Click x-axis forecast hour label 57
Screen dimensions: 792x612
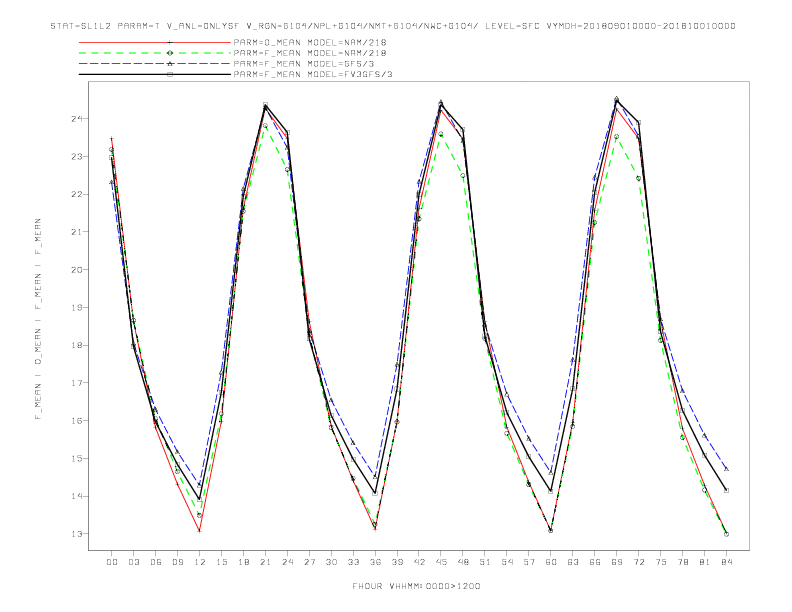529,562
